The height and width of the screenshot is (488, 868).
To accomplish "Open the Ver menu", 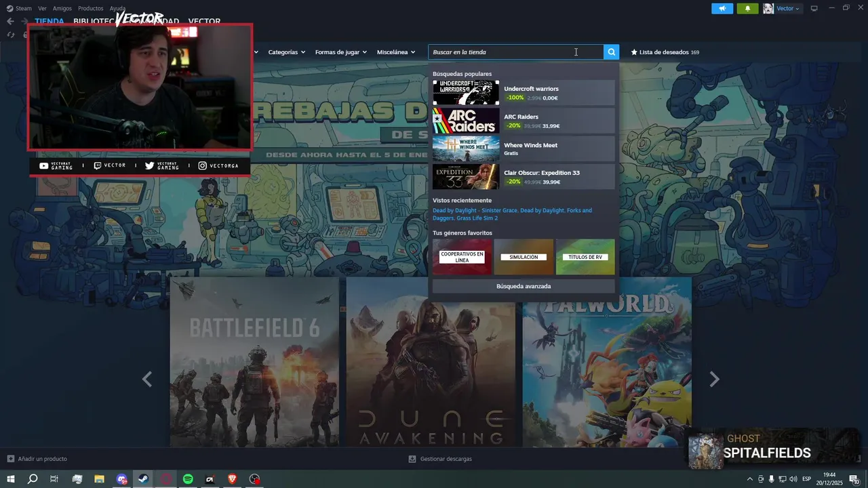I will click(43, 8).
